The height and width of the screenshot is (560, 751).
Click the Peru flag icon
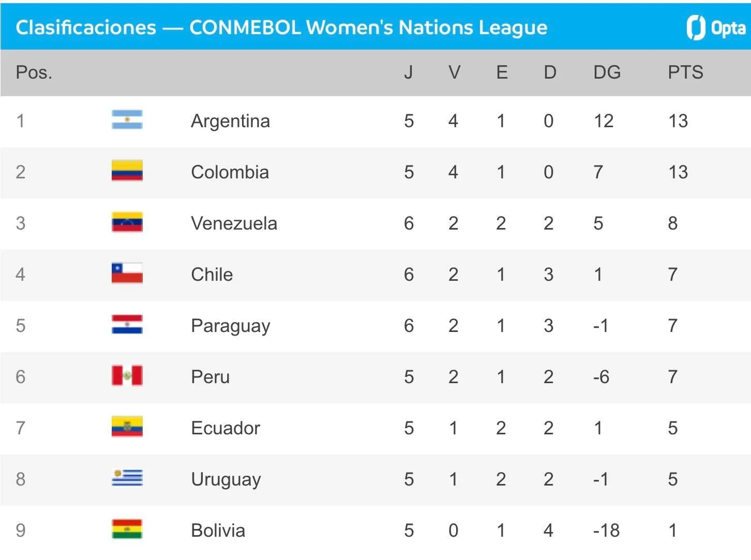point(127,376)
